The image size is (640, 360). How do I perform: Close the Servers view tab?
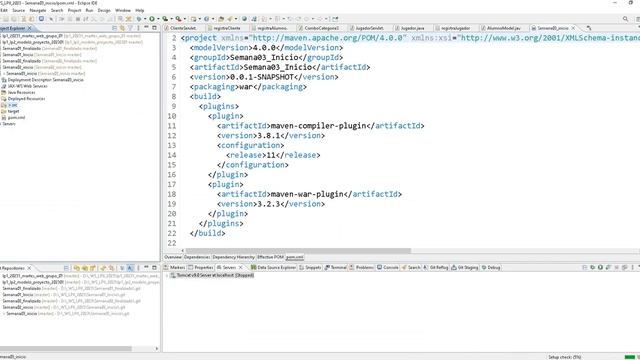pos(240,267)
